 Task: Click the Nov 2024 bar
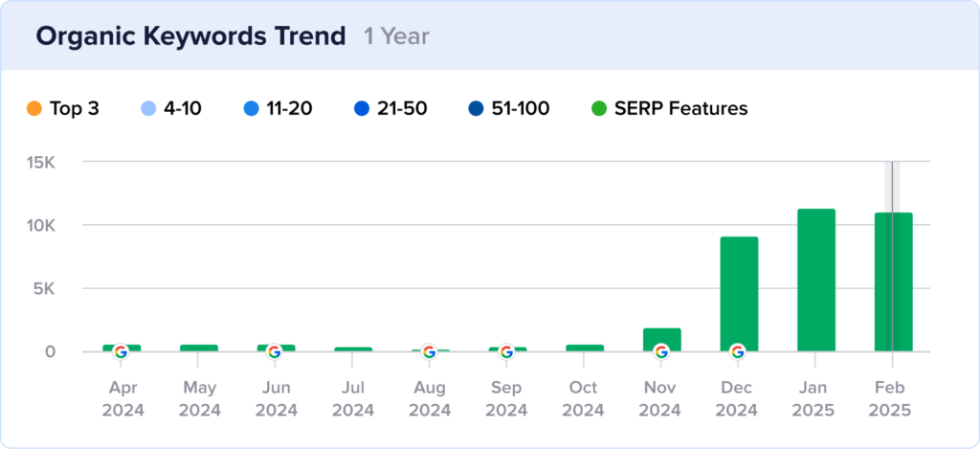[662, 340]
